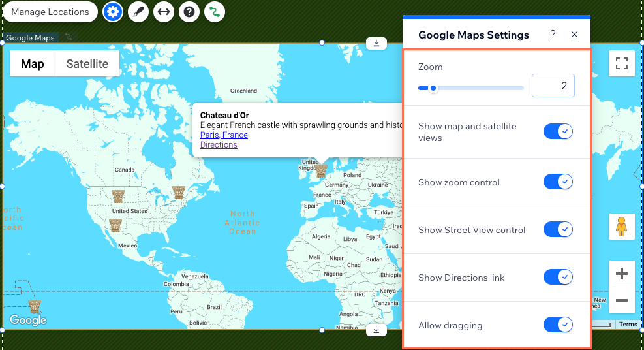The width and height of the screenshot is (644, 350).
Task: Select the marker above the Google logo
Action: click(34, 306)
